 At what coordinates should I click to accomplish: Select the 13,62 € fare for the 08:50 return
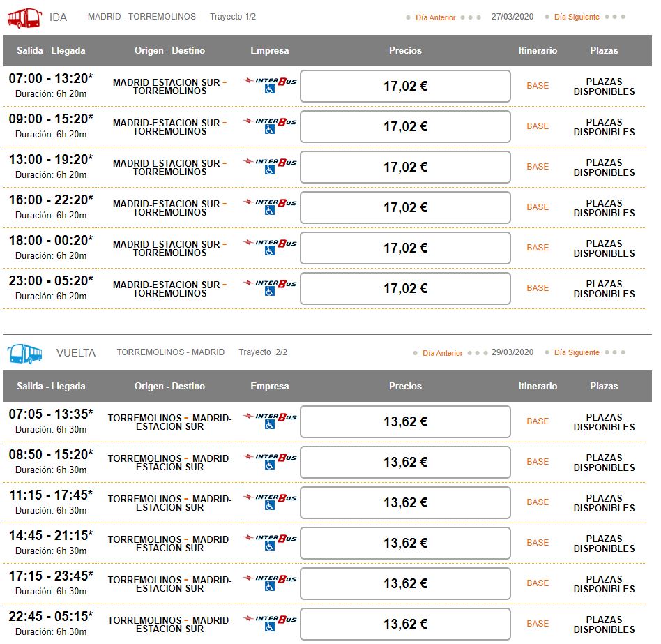pos(405,462)
